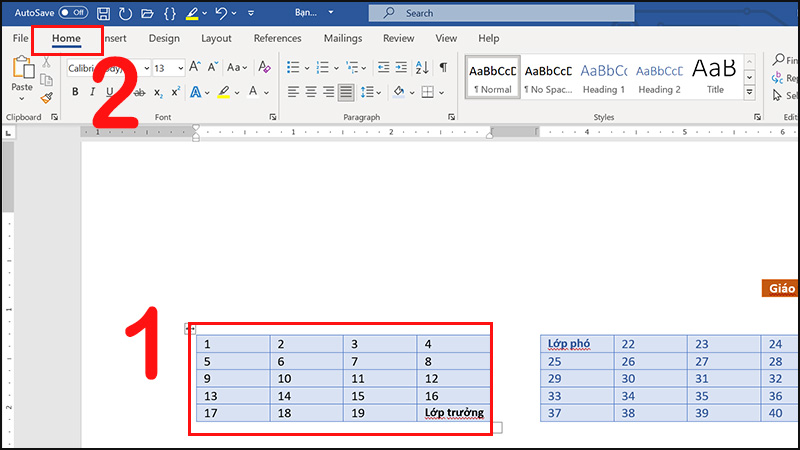
Task: Click the bullet list icon
Action: pos(292,67)
